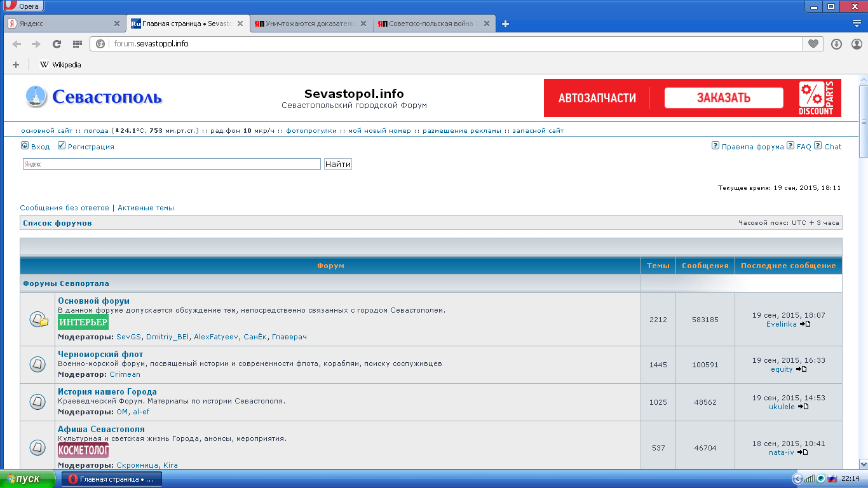The width and height of the screenshot is (868, 488).
Task: Open the Основной форум link
Action: (x=93, y=301)
